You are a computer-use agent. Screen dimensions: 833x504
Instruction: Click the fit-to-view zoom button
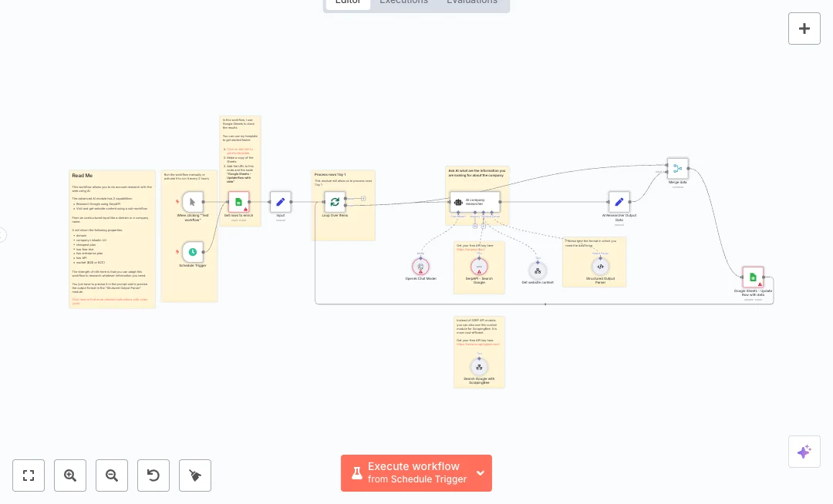[x=29, y=475]
